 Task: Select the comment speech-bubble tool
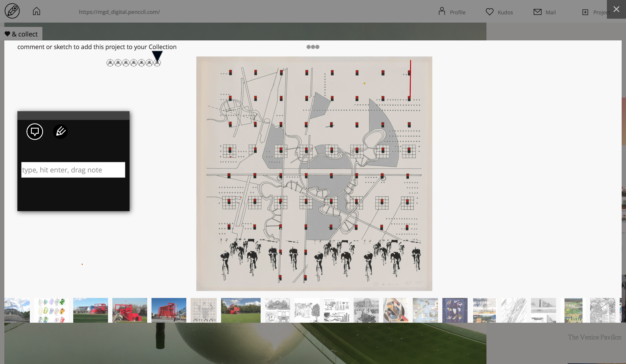pyautogui.click(x=35, y=132)
